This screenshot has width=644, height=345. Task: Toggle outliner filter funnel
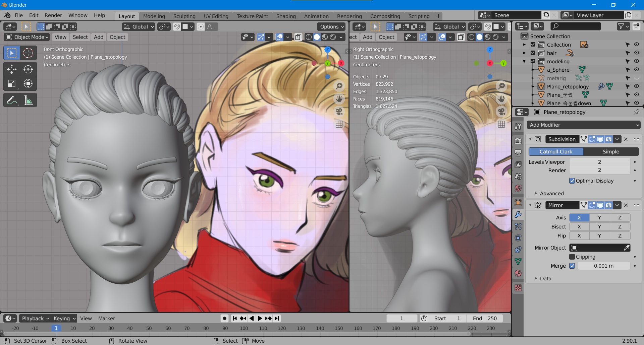coord(623,26)
